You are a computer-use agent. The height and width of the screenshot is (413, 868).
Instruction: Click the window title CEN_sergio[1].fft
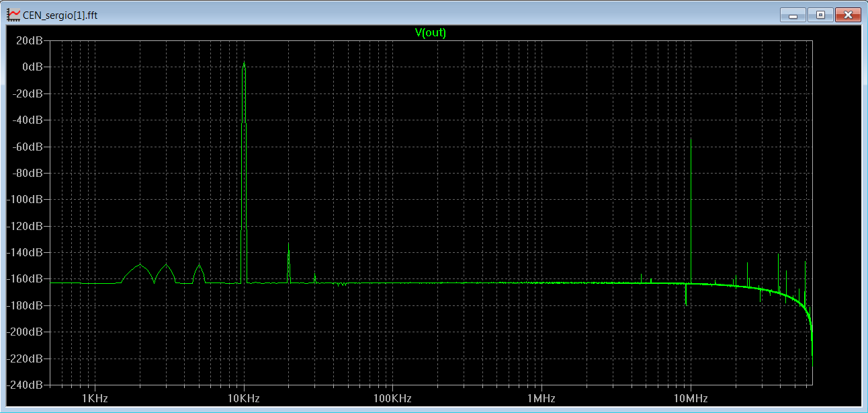(x=60, y=15)
